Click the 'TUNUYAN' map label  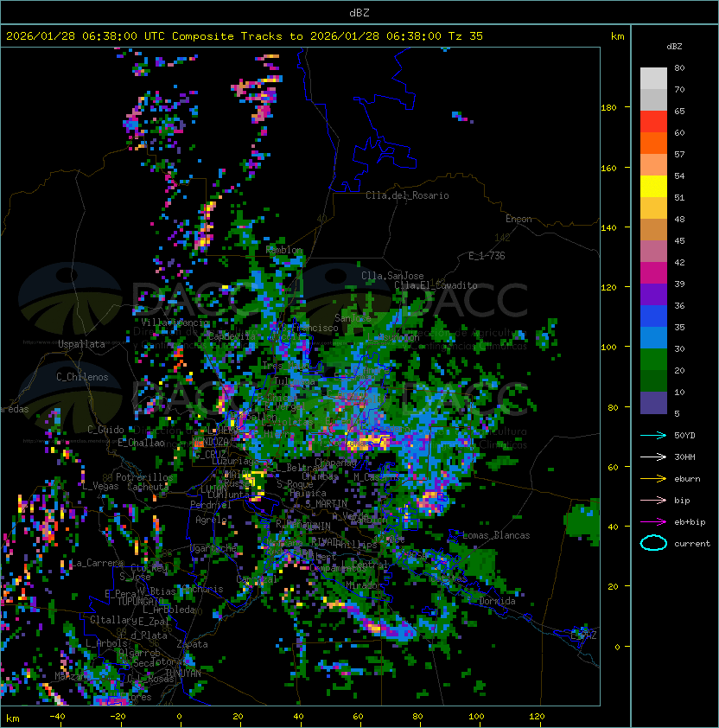(183, 674)
